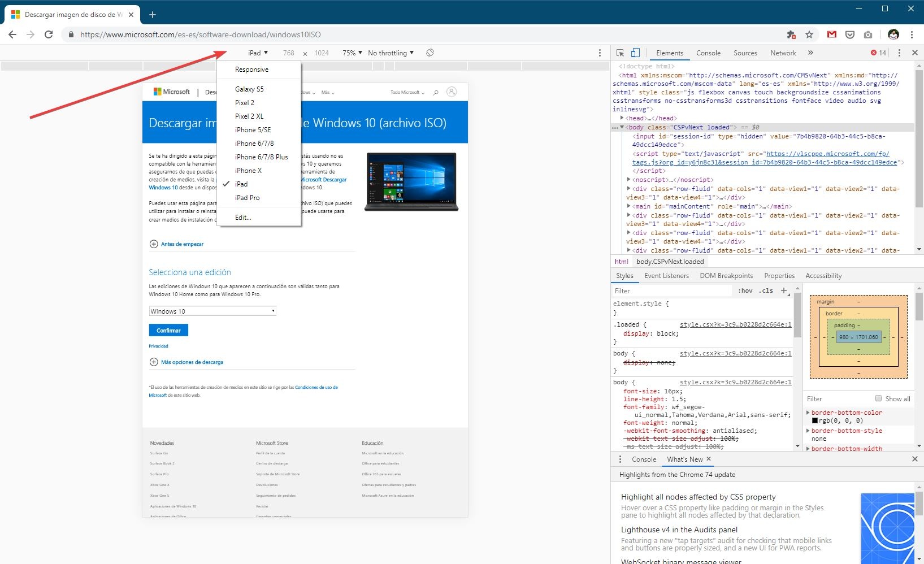Image resolution: width=924 pixels, height=564 pixels.
Task: Expand the noscript element node
Action: tap(629, 180)
